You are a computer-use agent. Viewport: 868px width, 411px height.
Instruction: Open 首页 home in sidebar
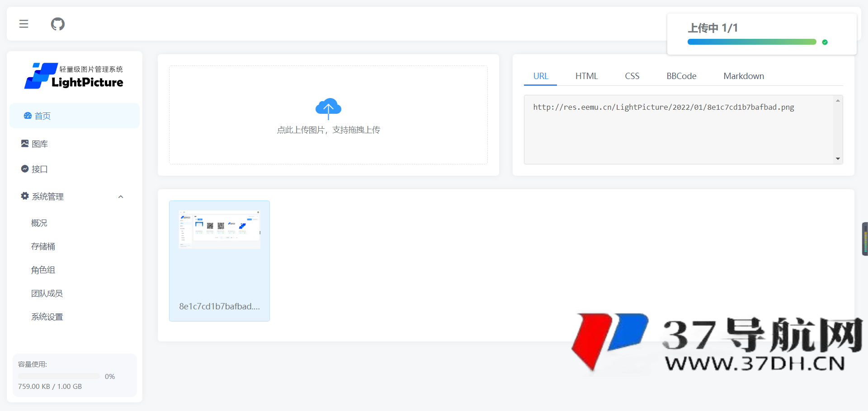tap(42, 116)
